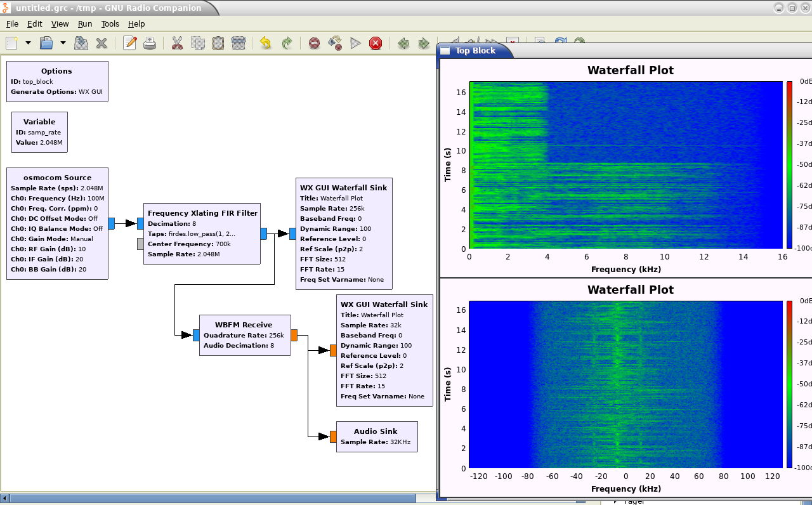Create a new flow graph with toolbar icon
This screenshot has width=812, height=505.
[11, 43]
